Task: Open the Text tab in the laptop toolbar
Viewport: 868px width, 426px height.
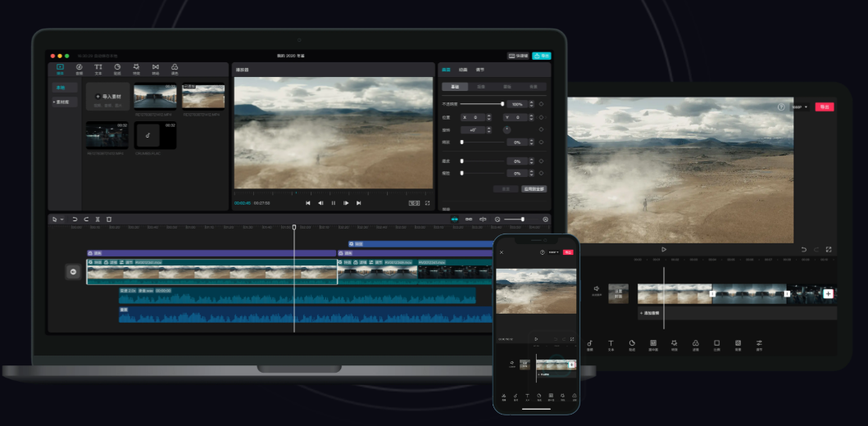Action: pos(98,69)
